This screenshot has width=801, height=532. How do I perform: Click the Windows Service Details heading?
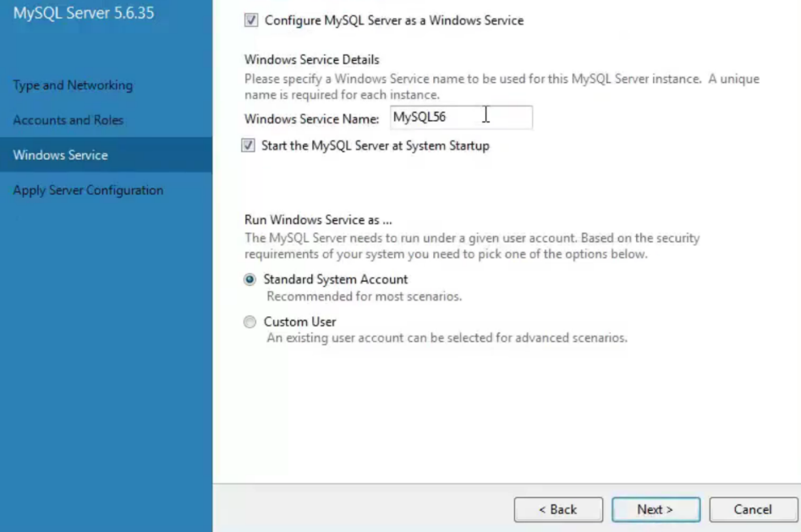(311, 60)
